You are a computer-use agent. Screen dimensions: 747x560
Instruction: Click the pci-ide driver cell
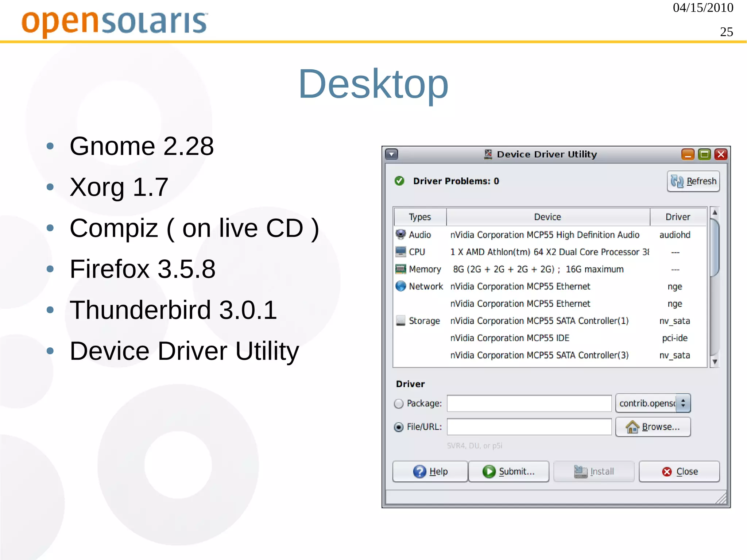(x=675, y=338)
